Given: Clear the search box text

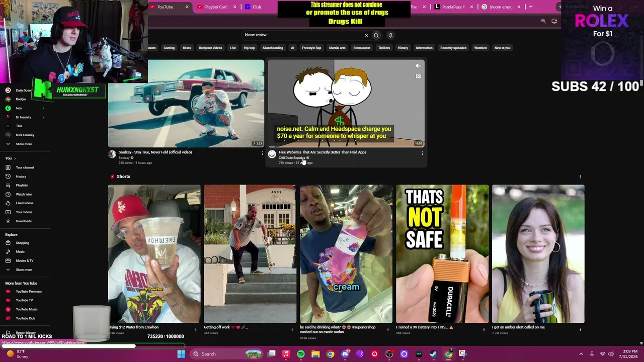Looking at the screenshot, I should pyautogui.click(x=366, y=35).
